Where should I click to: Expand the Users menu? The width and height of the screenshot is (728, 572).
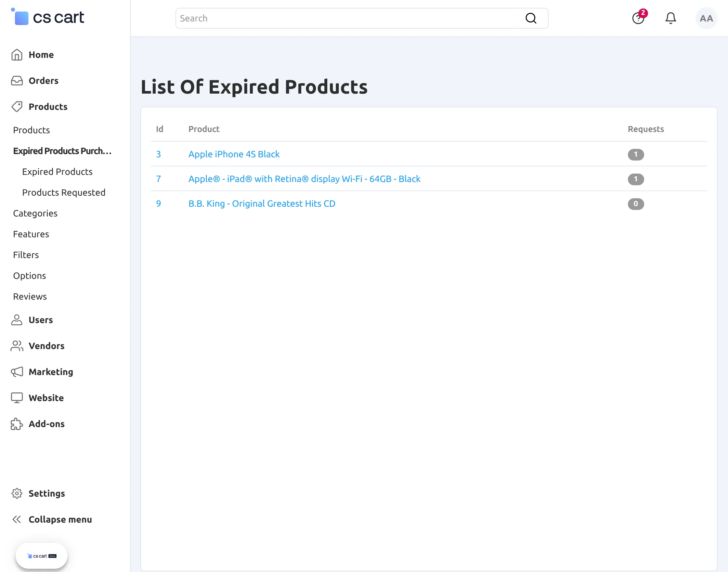[41, 320]
